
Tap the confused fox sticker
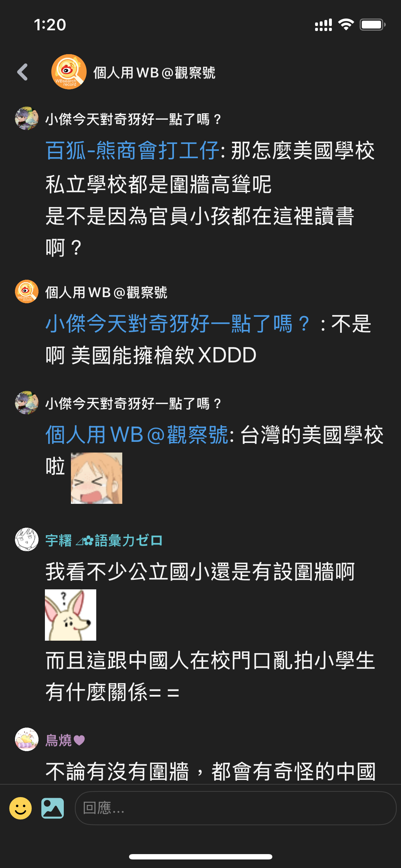coord(71,615)
